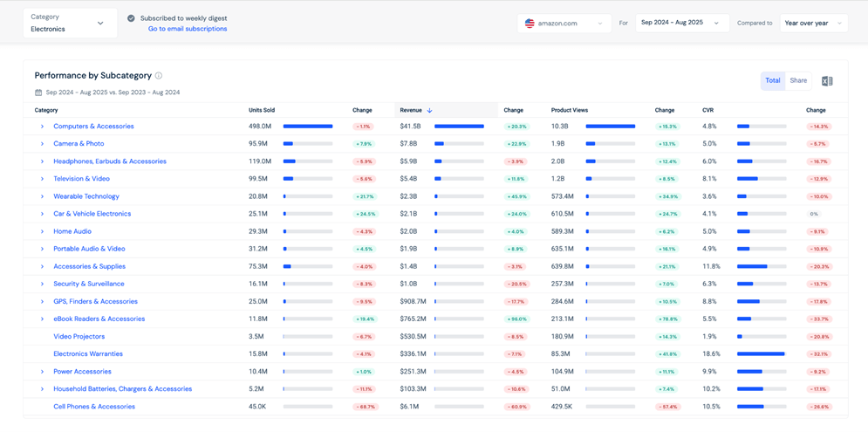Open Accessories & Supplies link

tap(89, 266)
